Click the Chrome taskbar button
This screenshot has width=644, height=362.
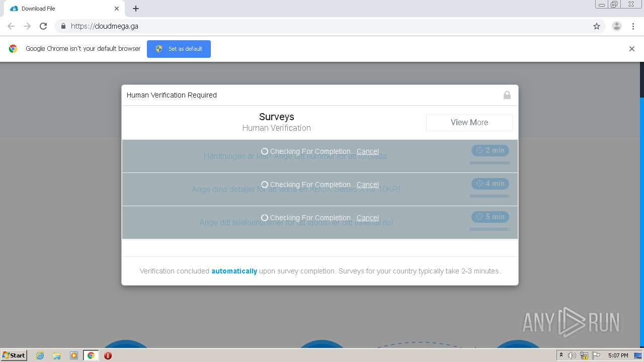[x=91, y=355]
